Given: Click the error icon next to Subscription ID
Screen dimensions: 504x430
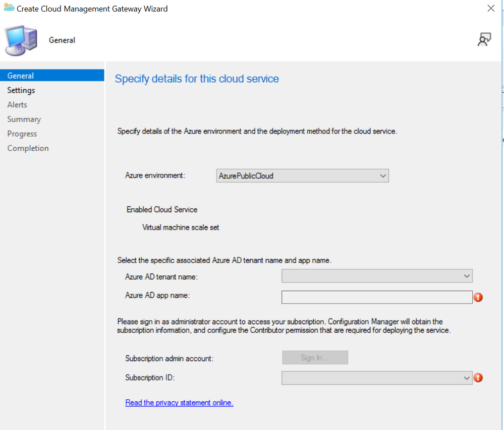Looking at the screenshot, I should pyautogui.click(x=478, y=378).
